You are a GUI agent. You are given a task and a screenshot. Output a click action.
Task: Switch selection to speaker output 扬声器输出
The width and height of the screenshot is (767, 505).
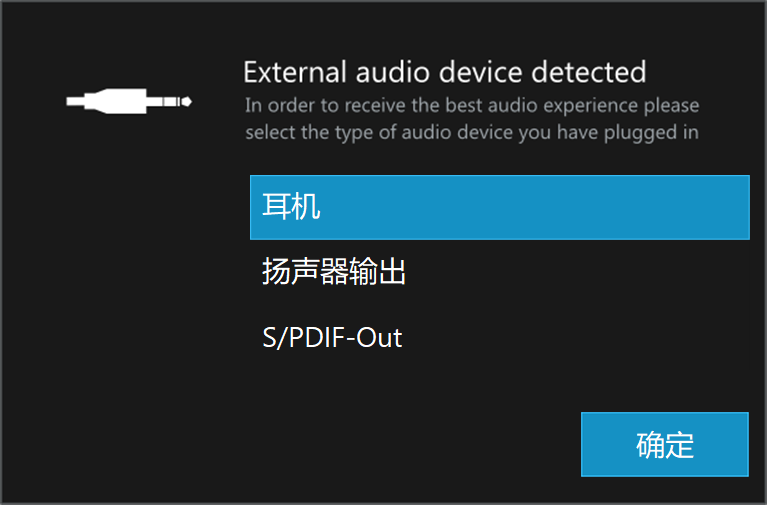point(499,272)
